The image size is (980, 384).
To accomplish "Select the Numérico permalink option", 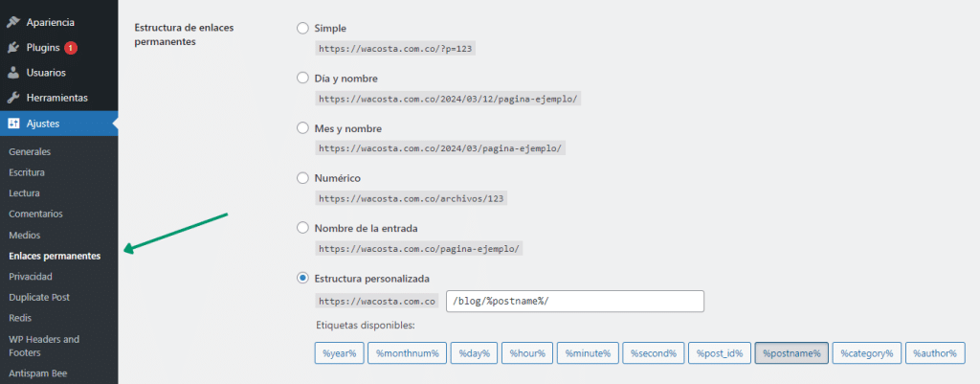I will coord(303,178).
